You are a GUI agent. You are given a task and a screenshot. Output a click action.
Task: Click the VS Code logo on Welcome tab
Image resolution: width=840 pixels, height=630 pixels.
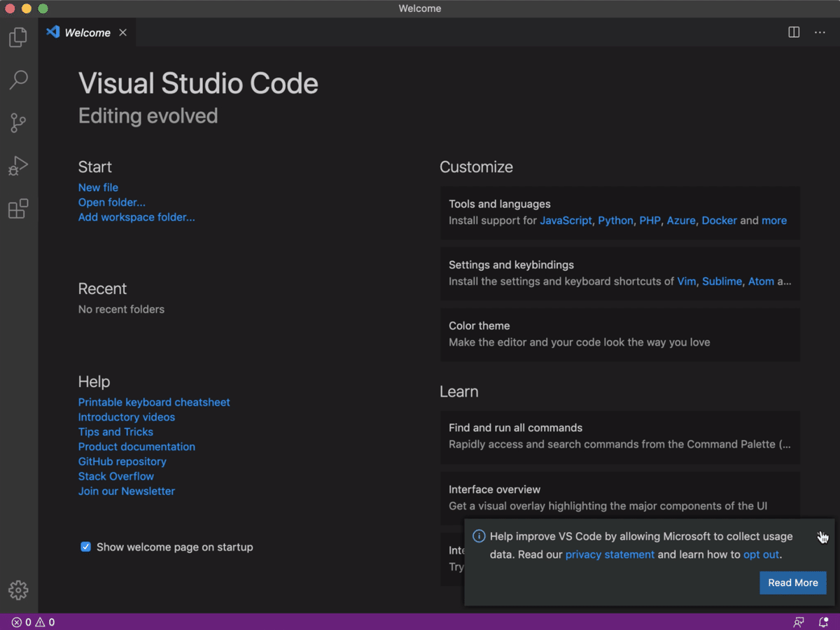pos(52,32)
